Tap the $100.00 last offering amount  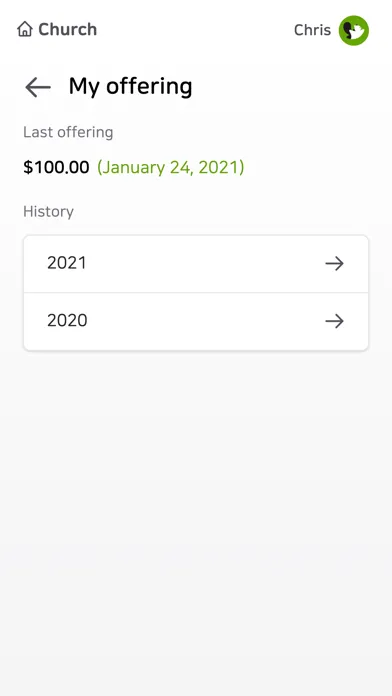pos(56,167)
